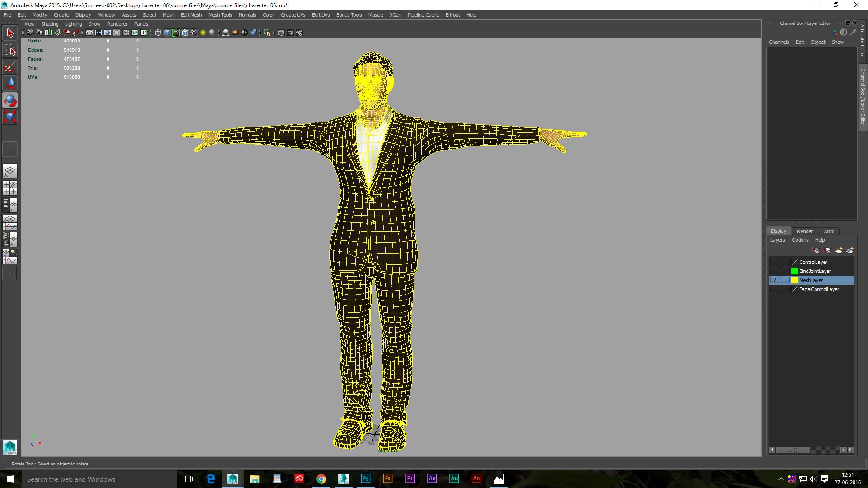The width and height of the screenshot is (868, 488).
Task: Select the FacialControlLayer row
Action: click(x=811, y=289)
